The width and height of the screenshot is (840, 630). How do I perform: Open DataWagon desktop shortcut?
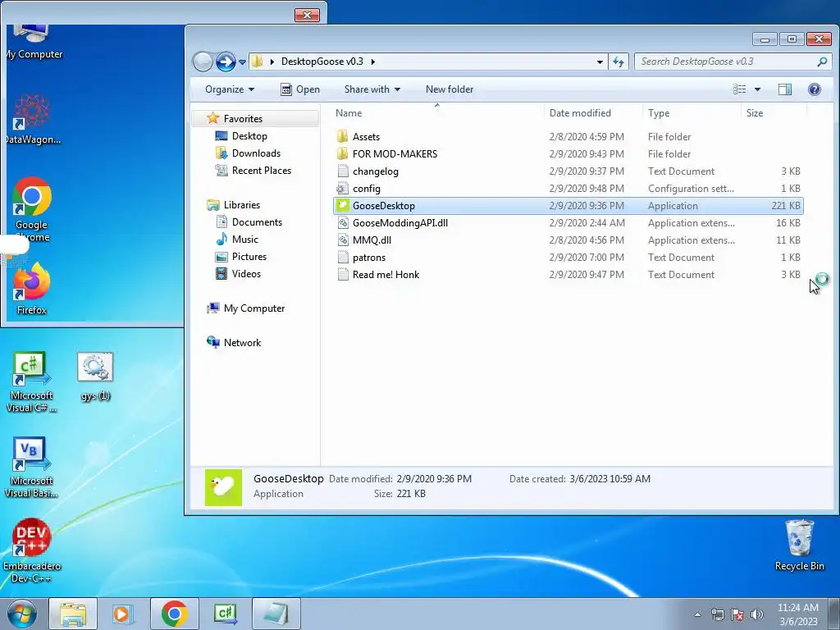tap(32, 119)
